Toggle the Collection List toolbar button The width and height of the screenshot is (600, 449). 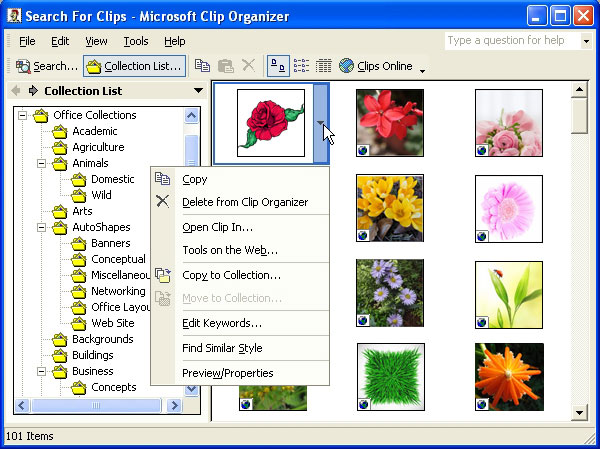pos(135,66)
